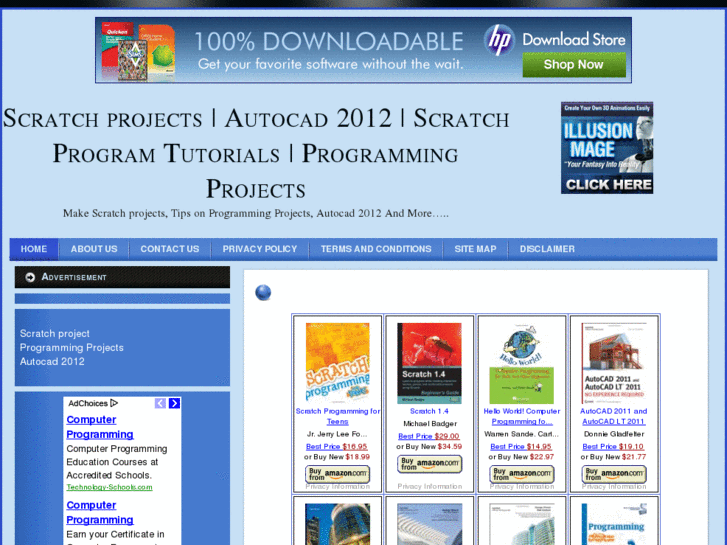Open the Autocad 2012 sidebar link
The width and height of the screenshot is (727, 545).
tap(52, 361)
